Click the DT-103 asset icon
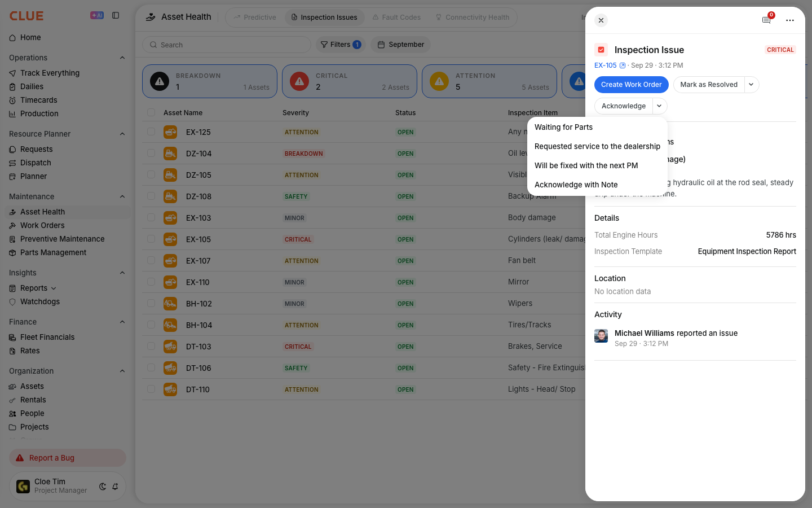This screenshot has width=812, height=508. pos(170,347)
